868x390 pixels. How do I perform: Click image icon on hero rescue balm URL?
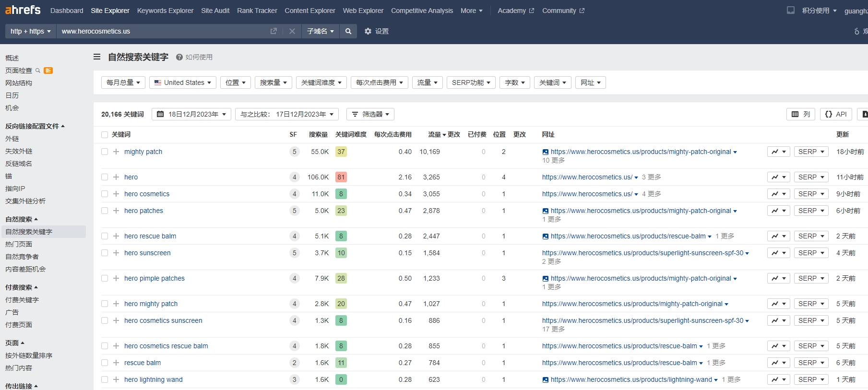click(x=546, y=236)
